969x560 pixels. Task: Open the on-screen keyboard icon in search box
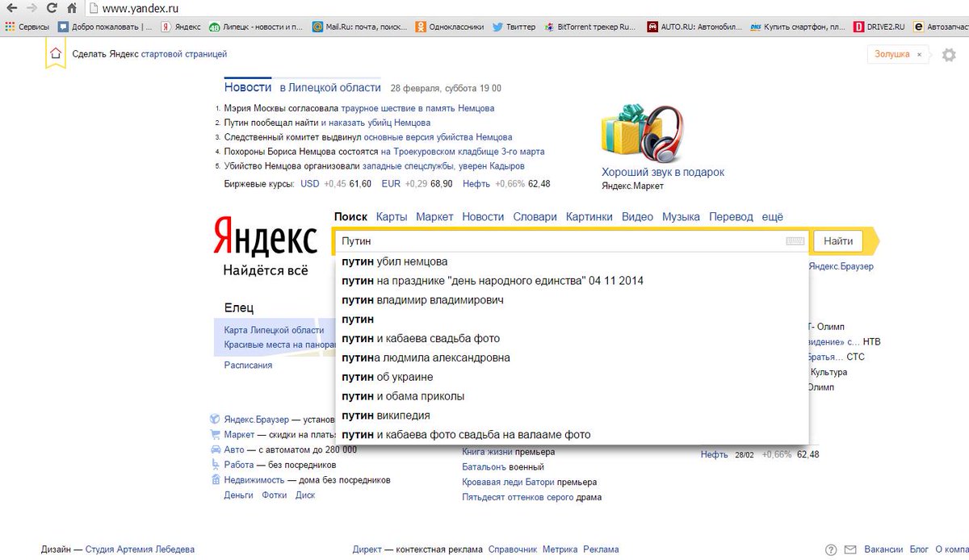pyautogui.click(x=795, y=241)
